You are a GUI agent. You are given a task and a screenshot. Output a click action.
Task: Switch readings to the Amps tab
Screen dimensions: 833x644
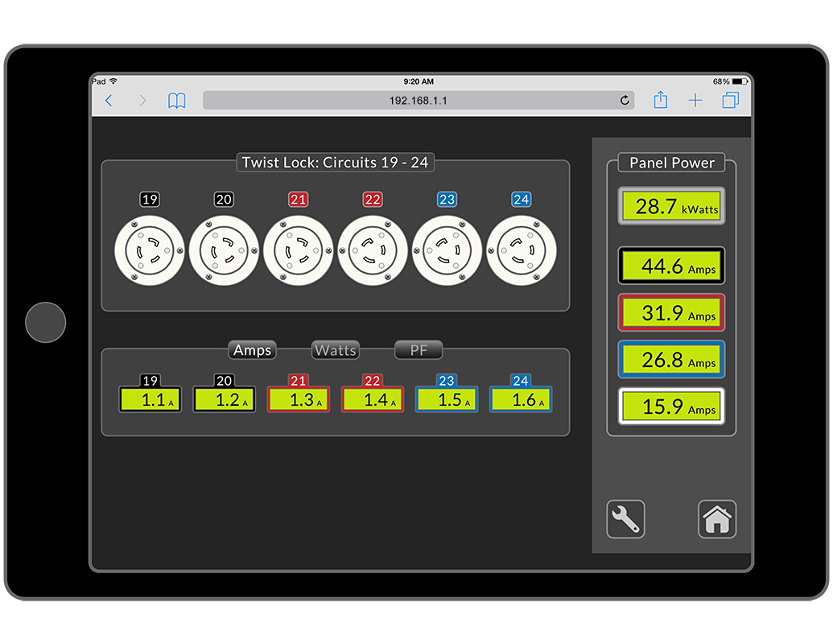pos(252,350)
